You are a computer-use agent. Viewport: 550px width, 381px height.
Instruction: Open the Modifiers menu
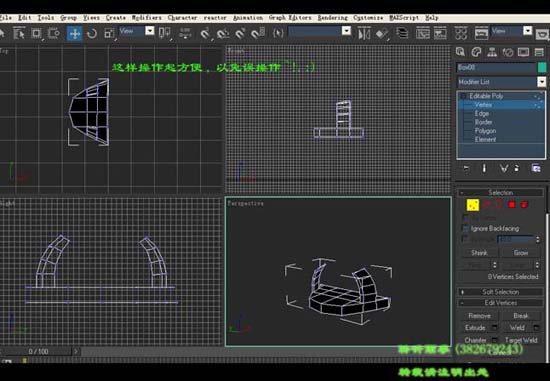[147, 18]
